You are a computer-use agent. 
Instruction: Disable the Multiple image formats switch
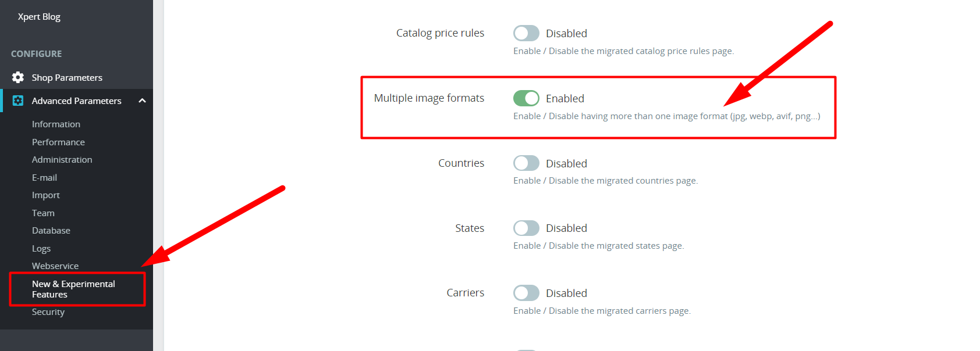click(x=526, y=98)
